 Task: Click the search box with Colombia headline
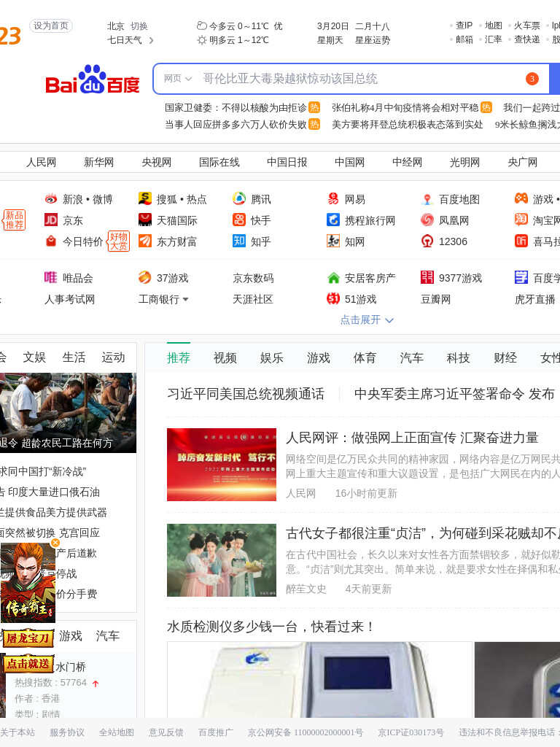click(x=351, y=79)
